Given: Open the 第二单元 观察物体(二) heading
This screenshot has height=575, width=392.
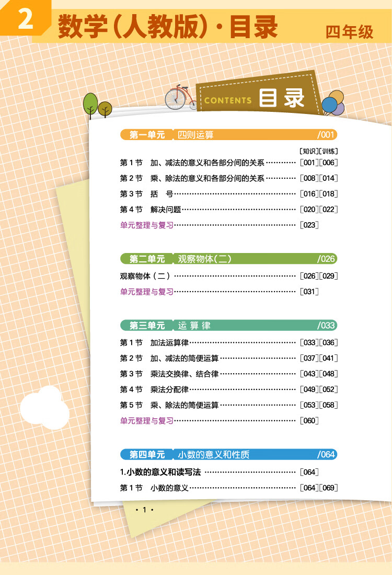Looking at the screenshot, I should [228, 259].
